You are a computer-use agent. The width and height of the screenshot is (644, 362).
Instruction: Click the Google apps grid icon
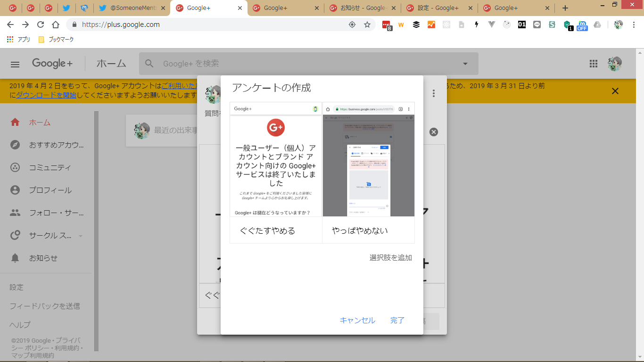pos(594,64)
